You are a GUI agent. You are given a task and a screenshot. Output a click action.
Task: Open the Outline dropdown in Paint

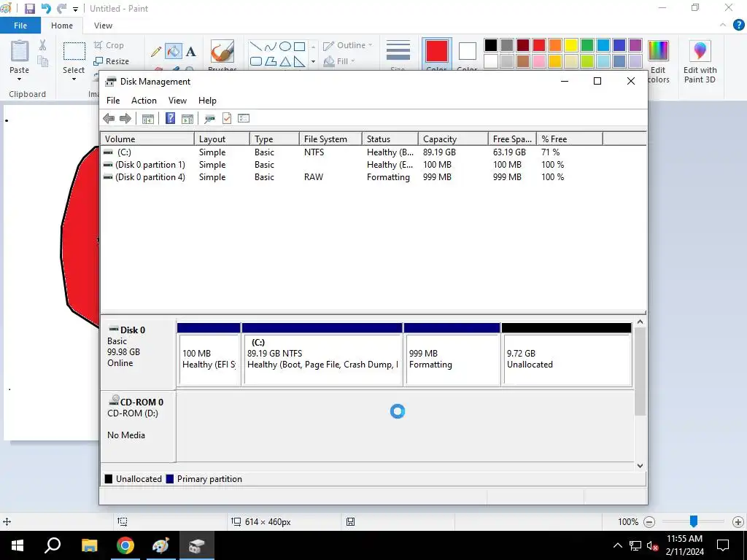coord(348,45)
